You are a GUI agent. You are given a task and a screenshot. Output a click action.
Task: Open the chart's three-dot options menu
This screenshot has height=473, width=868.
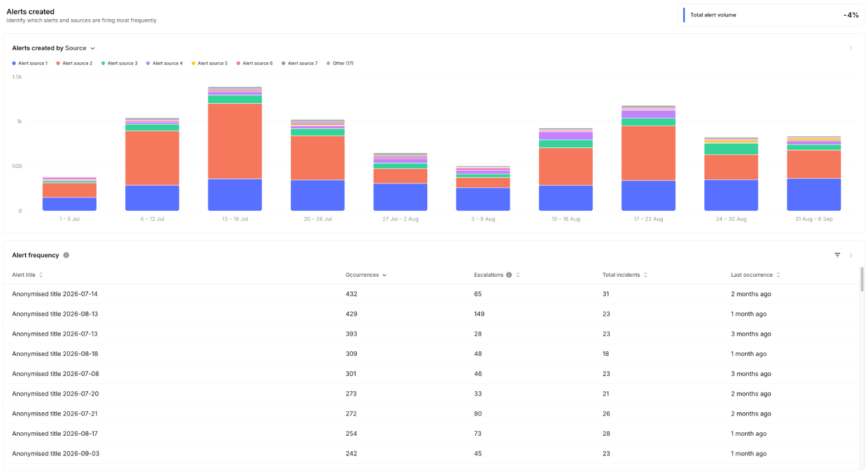click(x=851, y=48)
